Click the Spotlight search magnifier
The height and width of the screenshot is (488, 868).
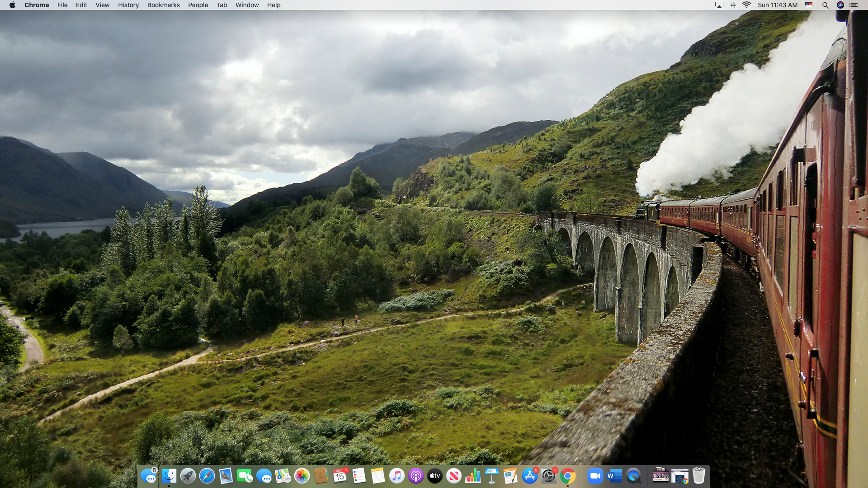coord(825,5)
